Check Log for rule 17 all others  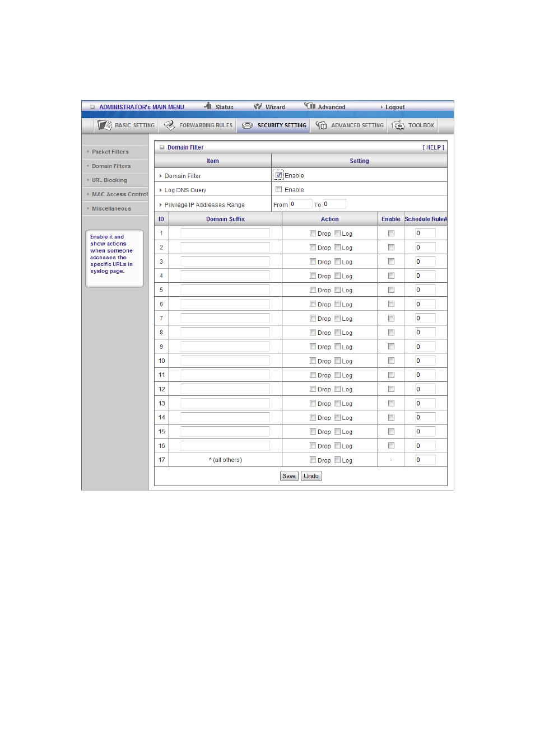click(x=337, y=460)
